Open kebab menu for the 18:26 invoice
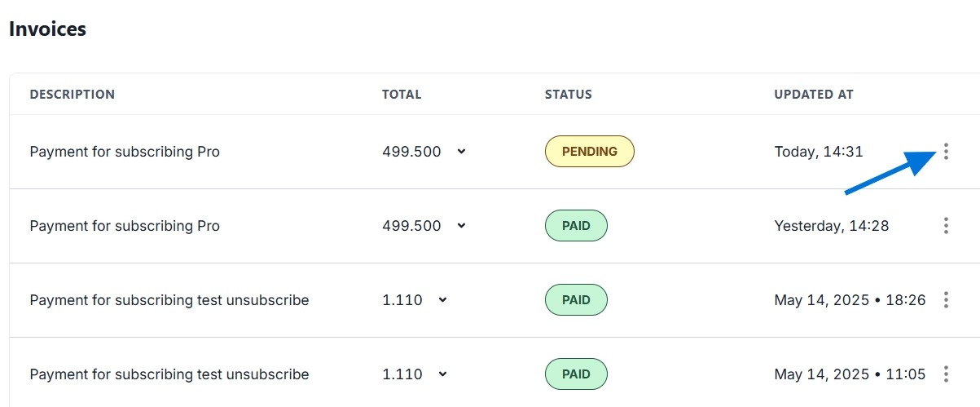 coord(946,300)
